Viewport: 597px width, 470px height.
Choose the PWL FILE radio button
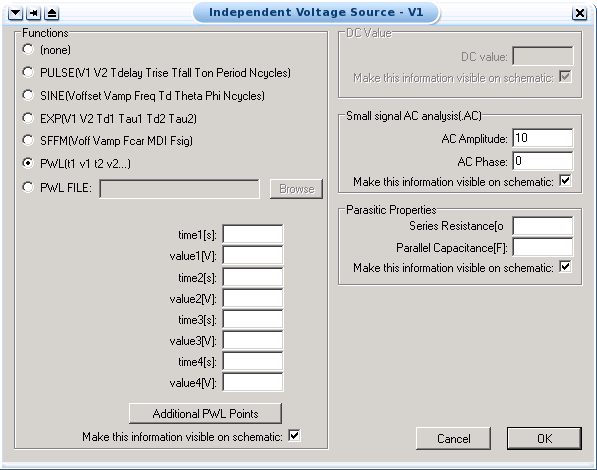click(x=28, y=187)
